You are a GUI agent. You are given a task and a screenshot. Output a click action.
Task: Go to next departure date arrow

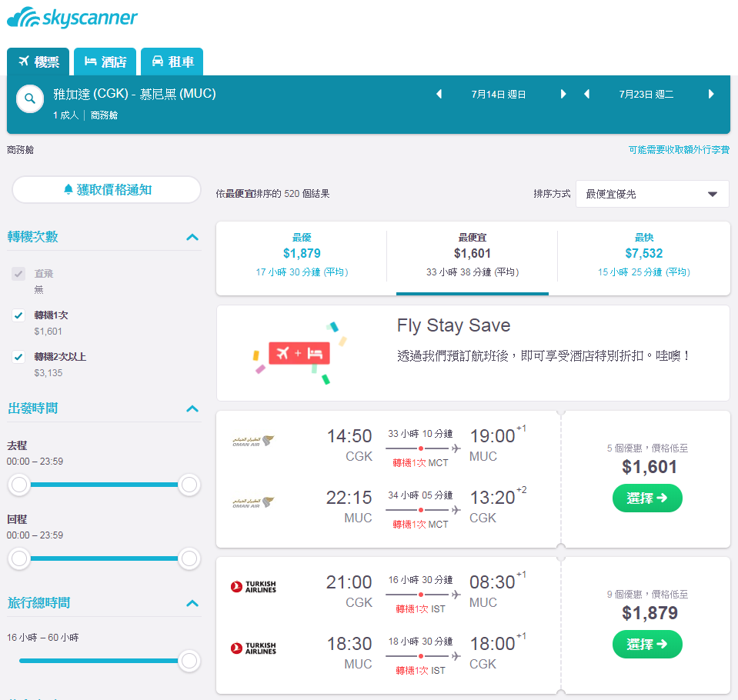coord(563,94)
